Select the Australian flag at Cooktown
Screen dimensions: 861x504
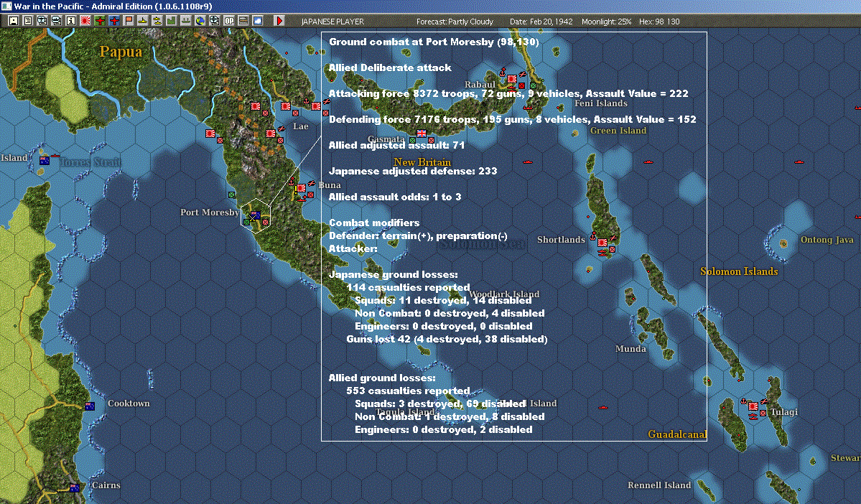pos(90,406)
